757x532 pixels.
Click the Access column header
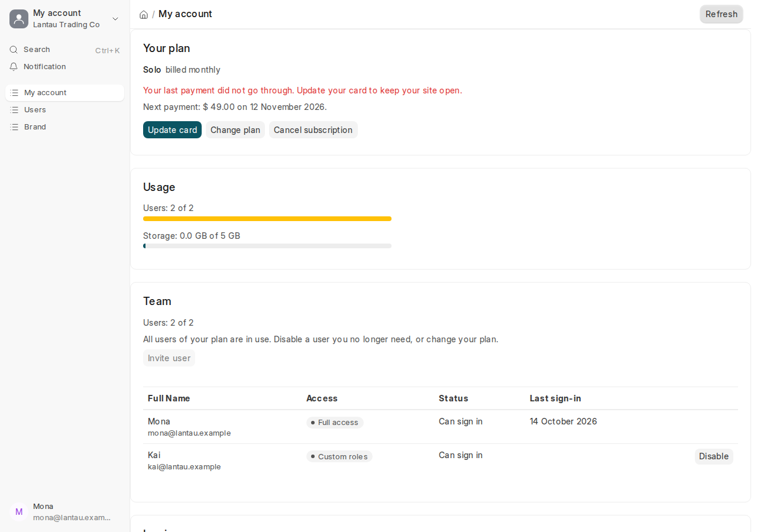point(322,398)
